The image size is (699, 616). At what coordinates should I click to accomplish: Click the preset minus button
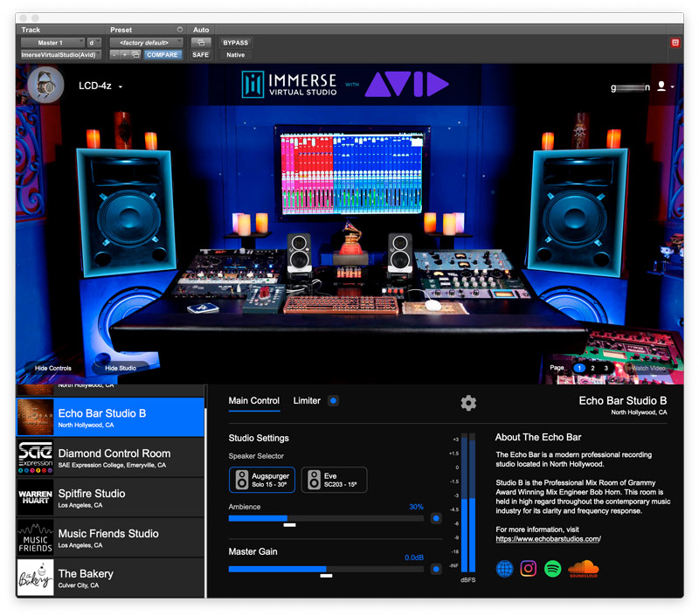click(x=114, y=54)
